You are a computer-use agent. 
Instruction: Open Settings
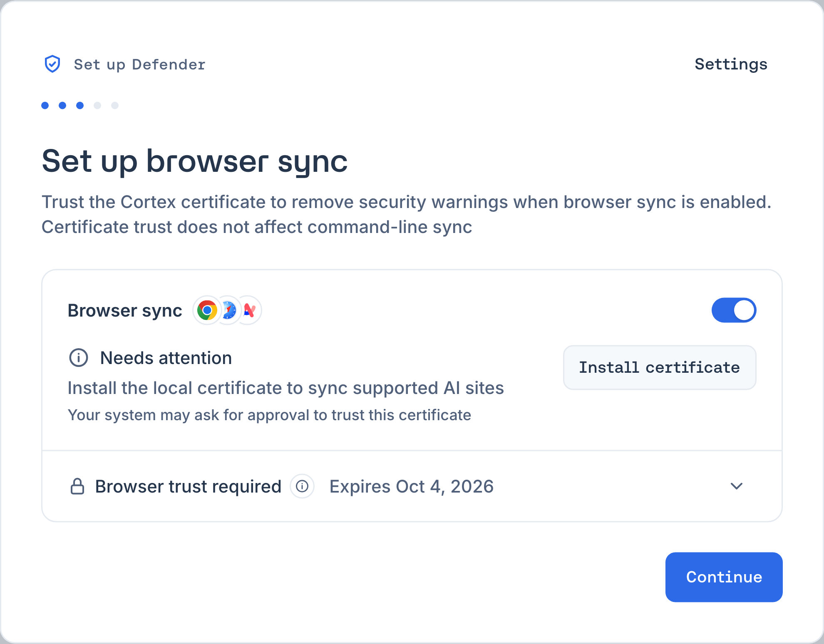tap(731, 64)
